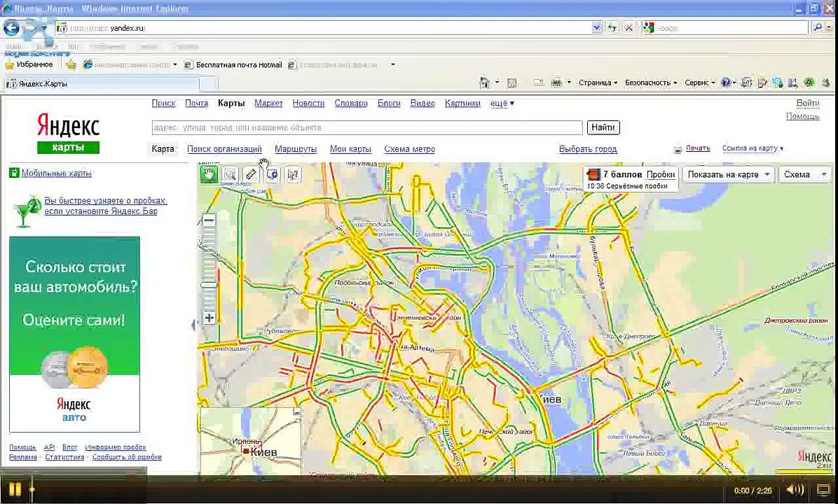
Task: Open the Избранное favorites button
Action: coord(29,64)
